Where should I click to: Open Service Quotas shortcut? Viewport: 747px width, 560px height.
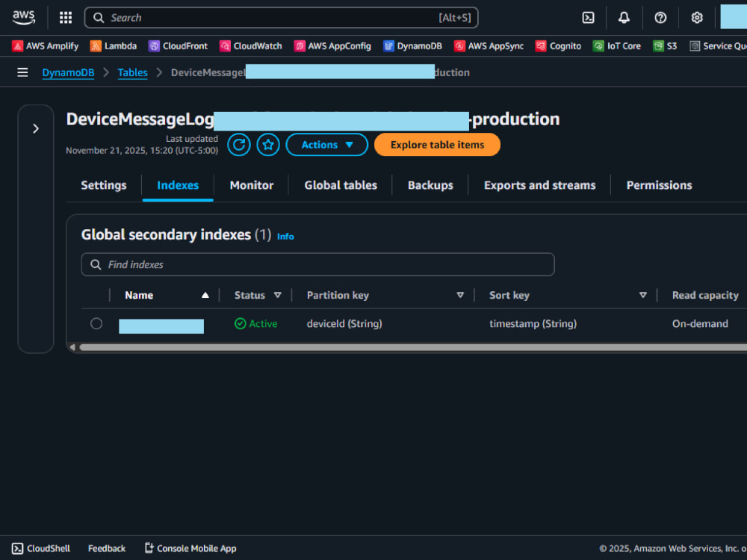pyautogui.click(x=718, y=46)
